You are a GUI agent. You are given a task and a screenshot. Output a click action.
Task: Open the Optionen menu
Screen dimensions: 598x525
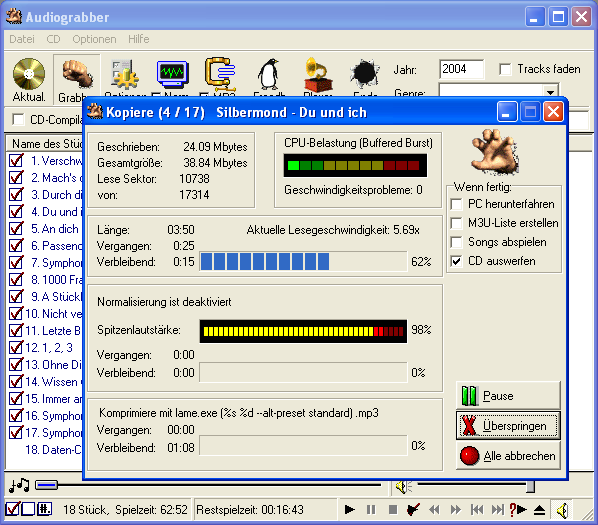pyautogui.click(x=94, y=39)
